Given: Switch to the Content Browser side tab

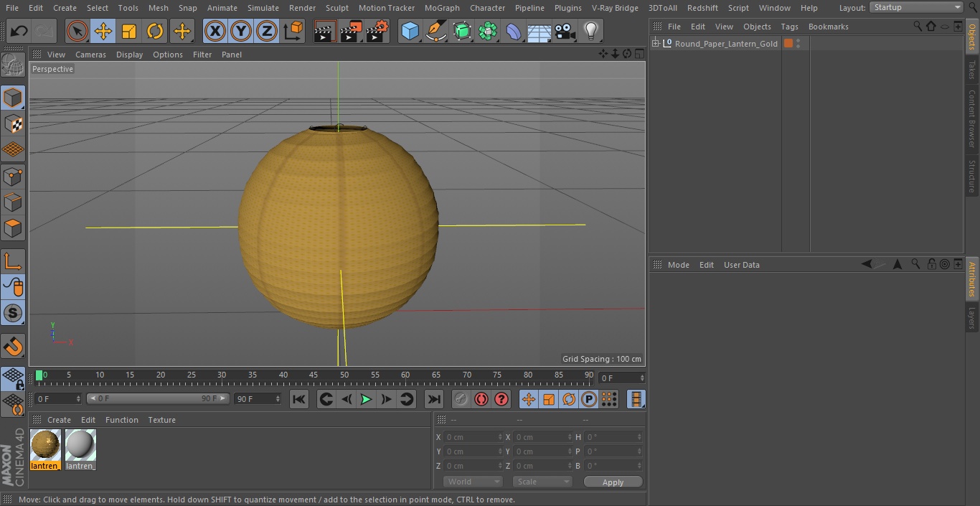Looking at the screenshot, I should click(972, 118).
